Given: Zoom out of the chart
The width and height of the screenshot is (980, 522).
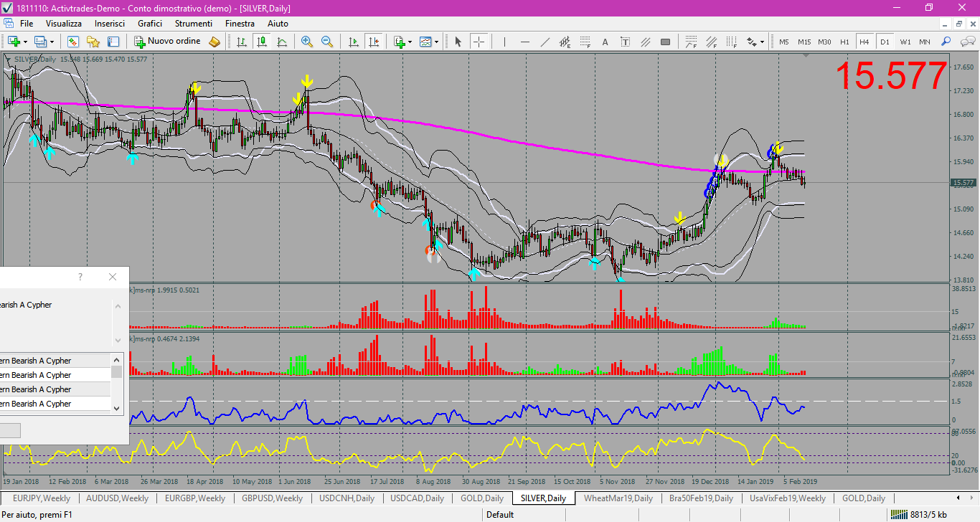Looking at the screenshot, I should click(x=327, y=42).
